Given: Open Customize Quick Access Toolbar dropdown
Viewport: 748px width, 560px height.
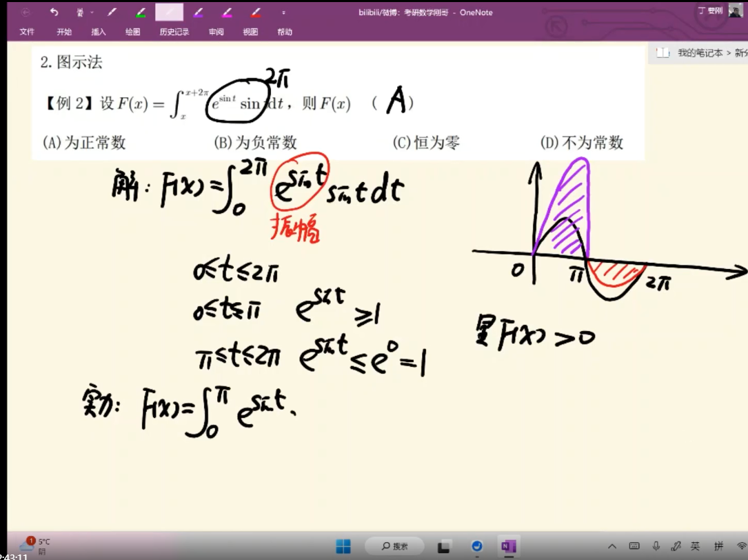Looking at the screenshot, I should [x=283, y=12].
